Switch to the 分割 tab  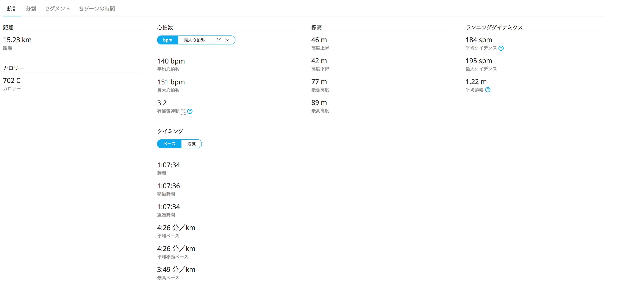point(31,9)
